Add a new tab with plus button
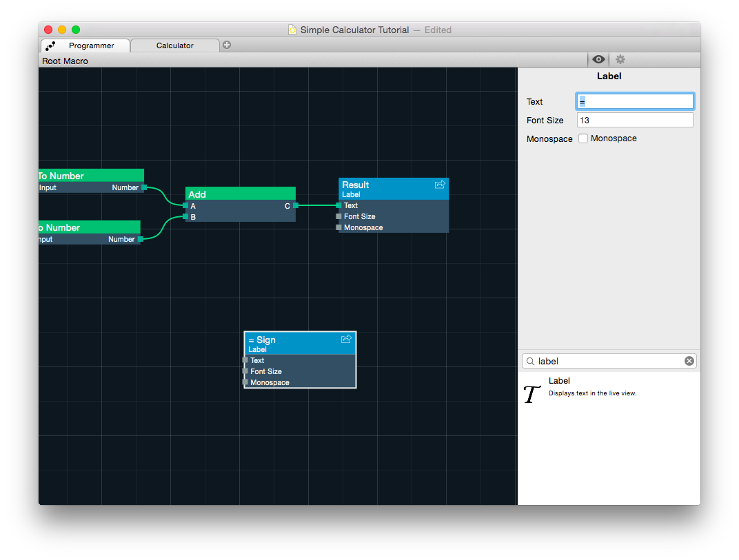Viewport: 739px width, 560px height. click(x=227, y=45)
